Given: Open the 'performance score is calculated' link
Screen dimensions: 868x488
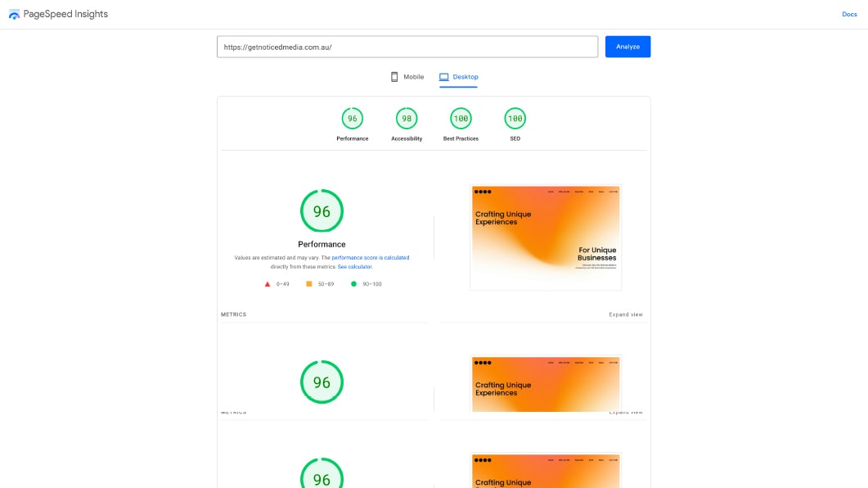Looking at the screenshot, I should (x=371, y=258).
